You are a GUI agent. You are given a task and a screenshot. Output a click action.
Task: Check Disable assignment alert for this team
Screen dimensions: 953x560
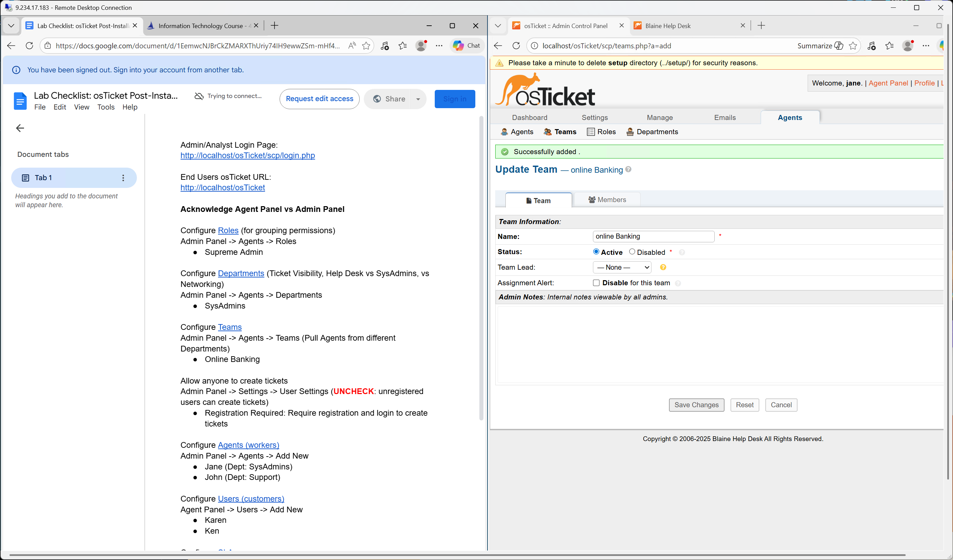point(596,283)
